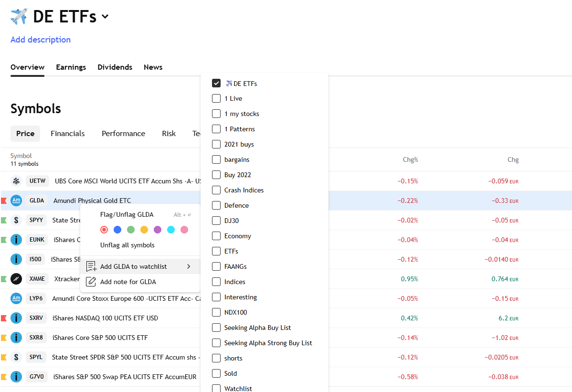
Task: Expand the Add GLDA to watchlist submenu arrow
Action: 189,266
